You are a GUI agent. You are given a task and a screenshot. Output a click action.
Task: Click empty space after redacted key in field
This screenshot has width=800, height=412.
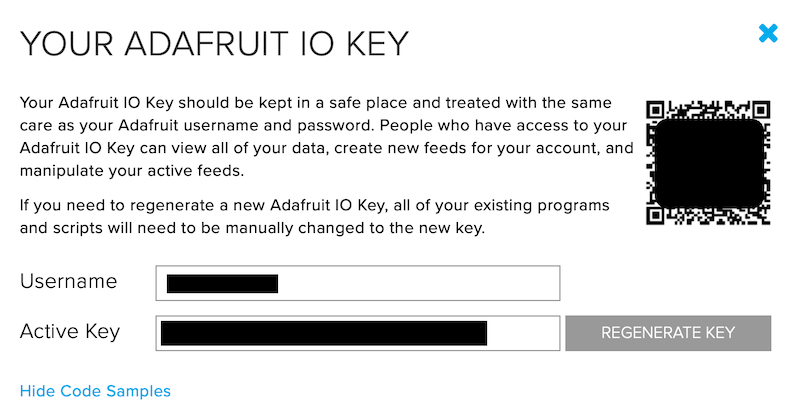523,333
